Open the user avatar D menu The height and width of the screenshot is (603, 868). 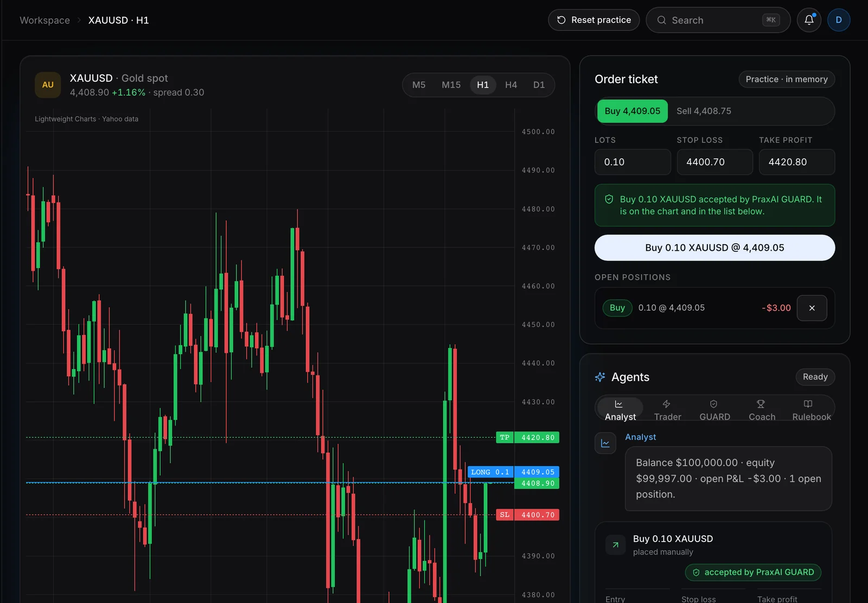point(839,20)
